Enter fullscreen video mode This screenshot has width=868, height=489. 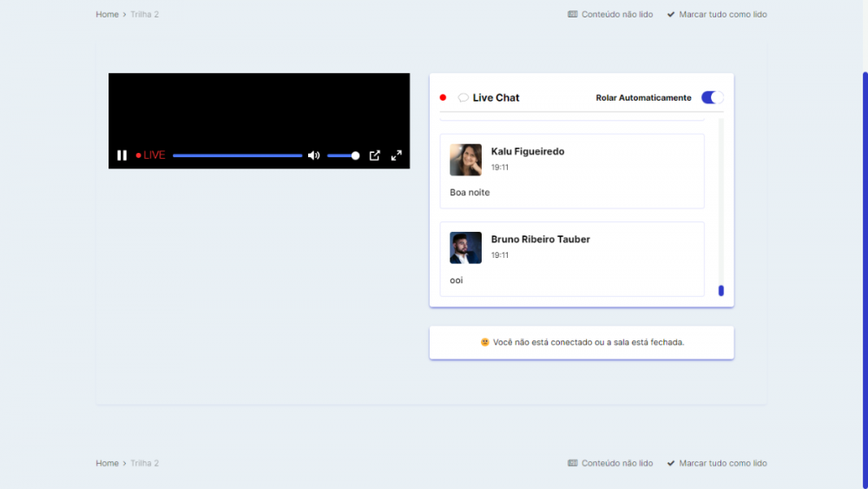(397, 155)
